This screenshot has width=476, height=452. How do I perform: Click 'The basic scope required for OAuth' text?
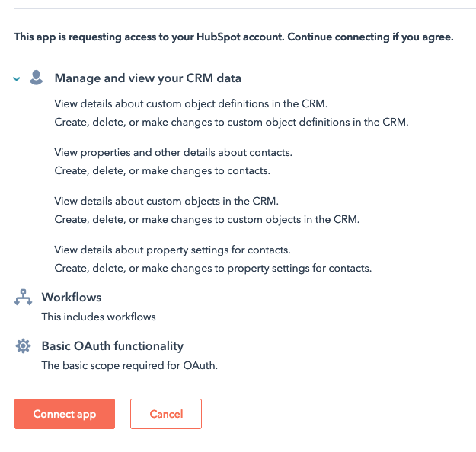[x=129, y=365]
